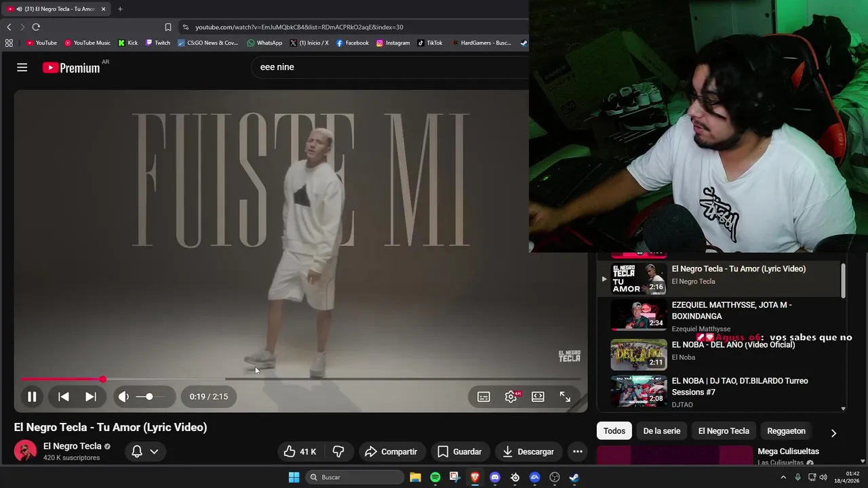Select the El Negro Tecla filter chip
The width and height of the screenshot is (868, 488).
724,431
